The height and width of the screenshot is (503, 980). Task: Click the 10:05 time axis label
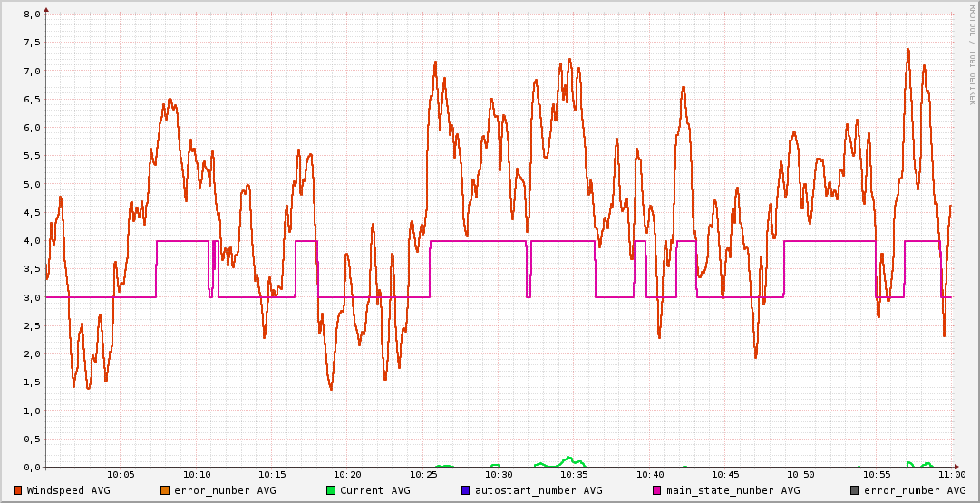point(121,474)
